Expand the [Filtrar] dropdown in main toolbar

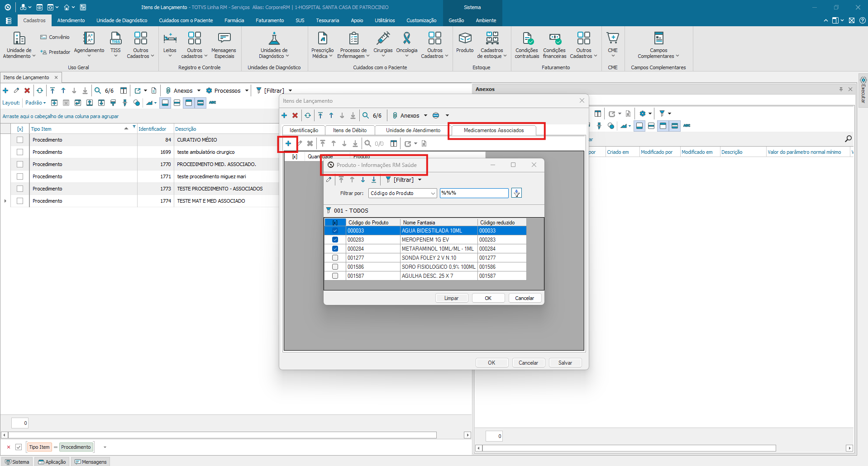pos(290,90)
